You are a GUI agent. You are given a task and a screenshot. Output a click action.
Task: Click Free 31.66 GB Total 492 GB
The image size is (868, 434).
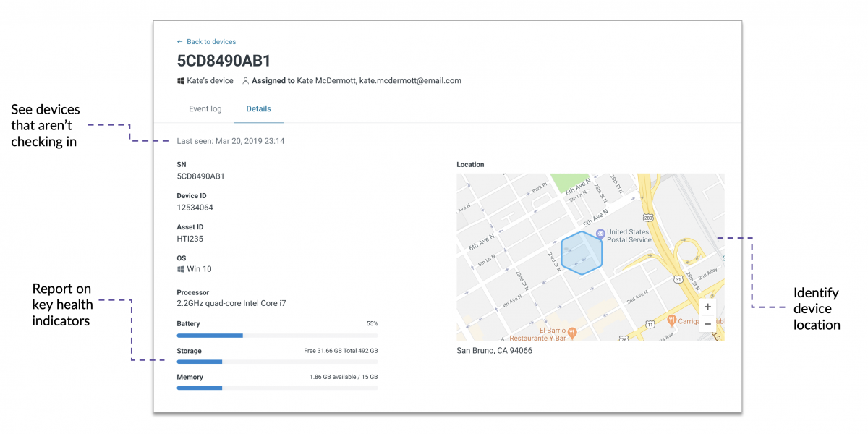(341, 351)
